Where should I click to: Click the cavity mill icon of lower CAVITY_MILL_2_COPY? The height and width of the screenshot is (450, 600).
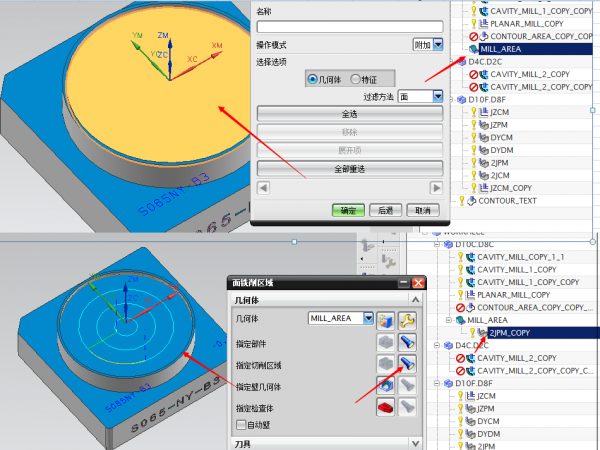[x=471, y=358]
